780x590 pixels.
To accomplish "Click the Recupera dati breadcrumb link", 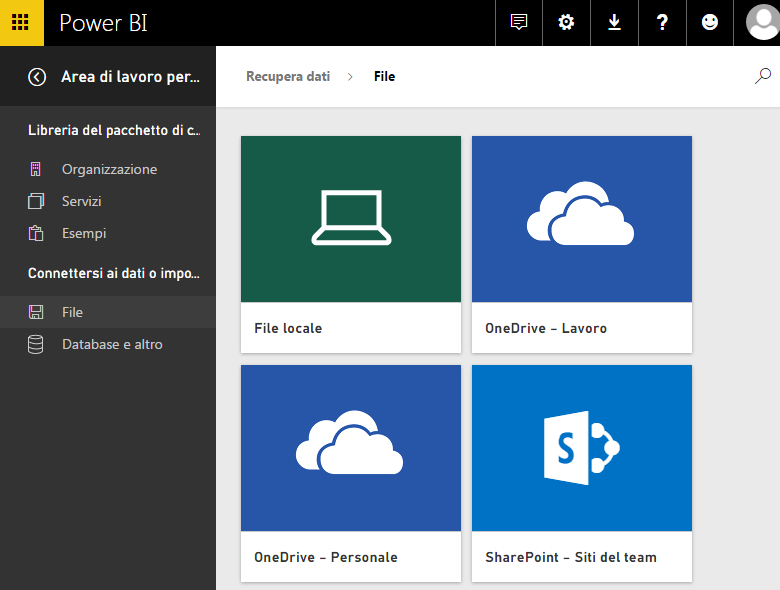I will coord(288,76).
